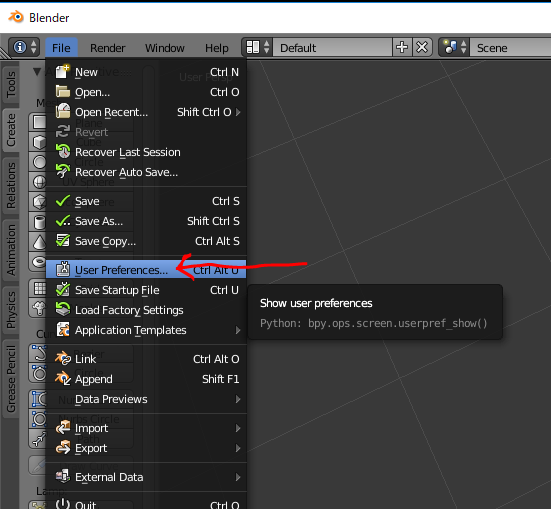551x509 pixels.
Task: Open the editor type dropdown arrows
Action: coord(34,47)
